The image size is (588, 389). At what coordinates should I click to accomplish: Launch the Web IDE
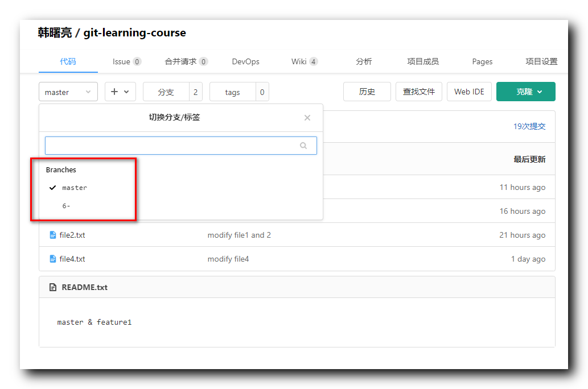point(469,92)
